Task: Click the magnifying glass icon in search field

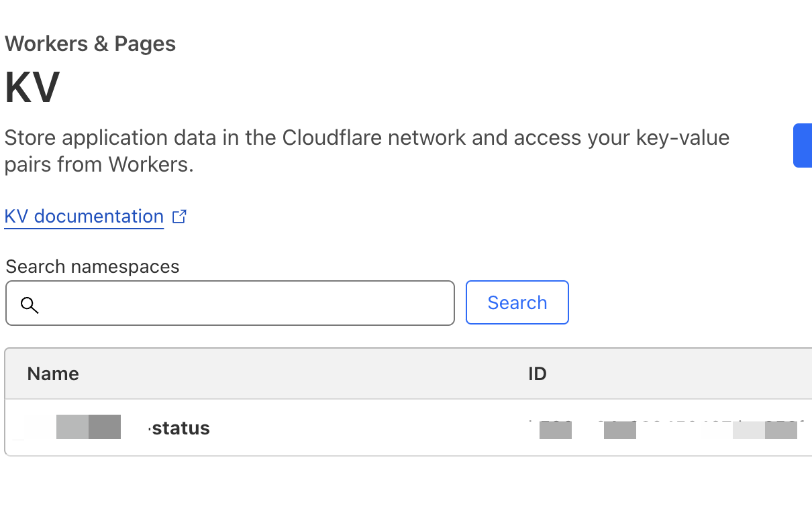Action: tap(30, 305)
